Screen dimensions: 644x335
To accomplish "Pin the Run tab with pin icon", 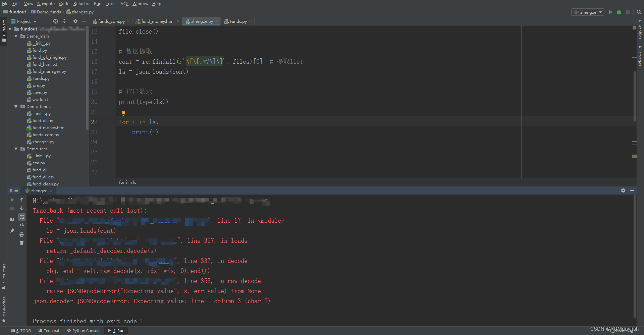I will tap(12, 231).
